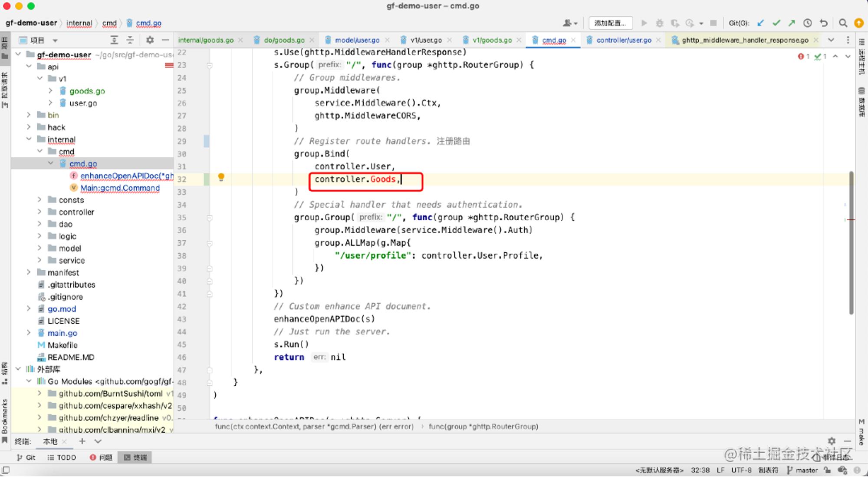Viewport: 868px width, 477px height.
Task: Click the collapse all icon in project panel
Action: point(130,40)
